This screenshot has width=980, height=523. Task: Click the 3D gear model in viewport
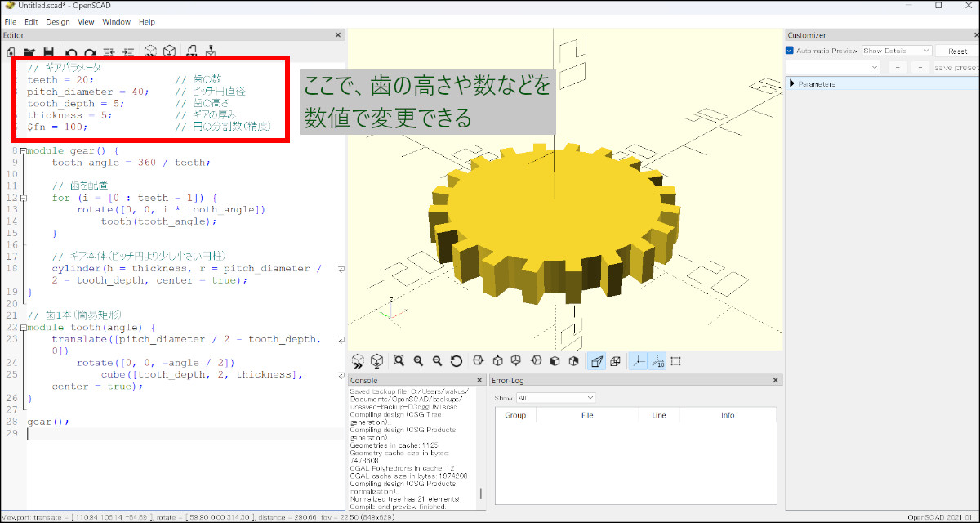tap(555, 225)
